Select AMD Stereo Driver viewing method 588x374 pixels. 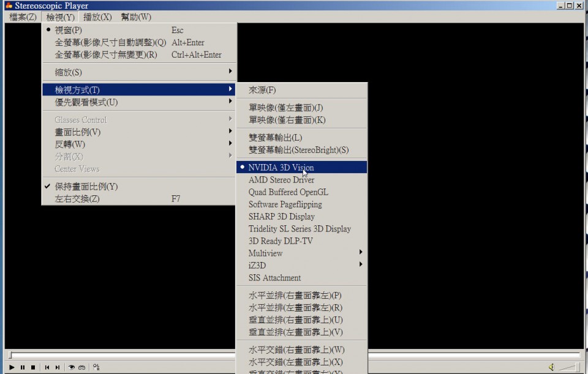pos(301,179)
